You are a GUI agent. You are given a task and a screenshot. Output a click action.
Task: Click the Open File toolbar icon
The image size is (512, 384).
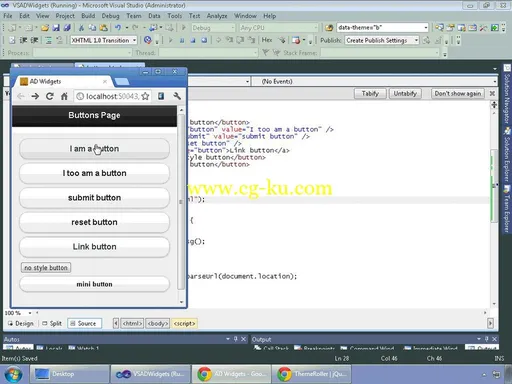pyautogui.click(x=45, y=28)
